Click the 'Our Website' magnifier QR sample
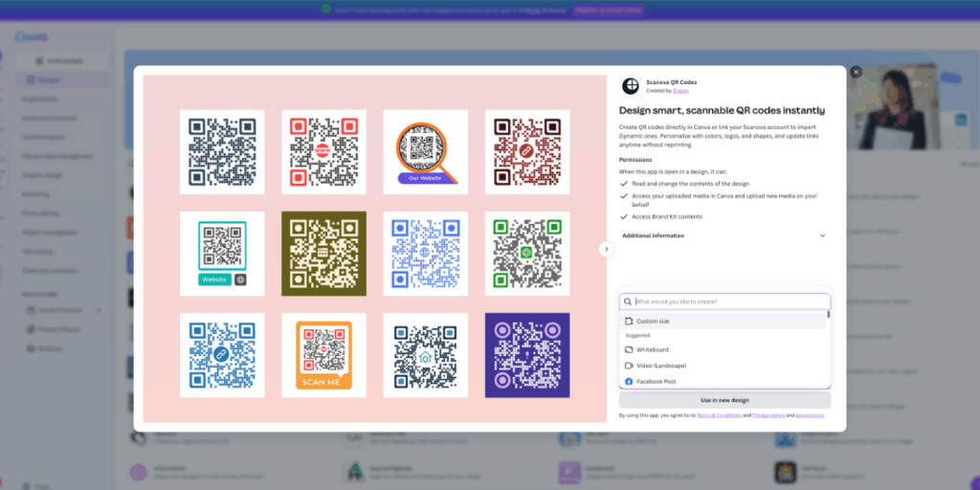This screenshot has height=490, width=980. (425, 151)
